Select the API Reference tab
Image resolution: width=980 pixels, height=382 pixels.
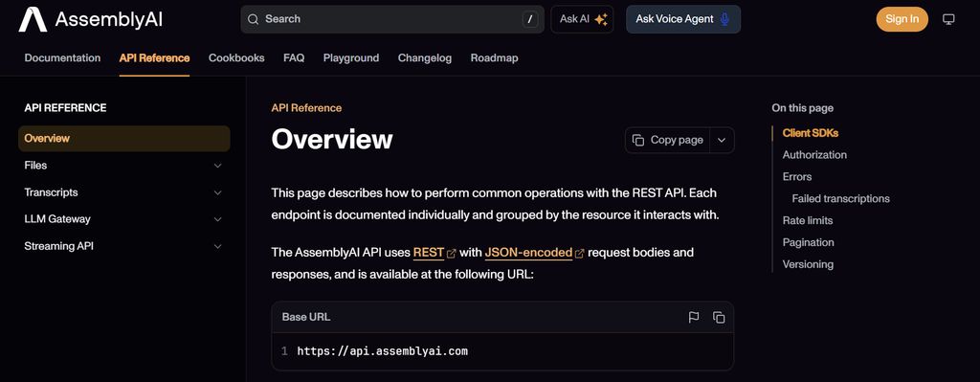[154, 58]
